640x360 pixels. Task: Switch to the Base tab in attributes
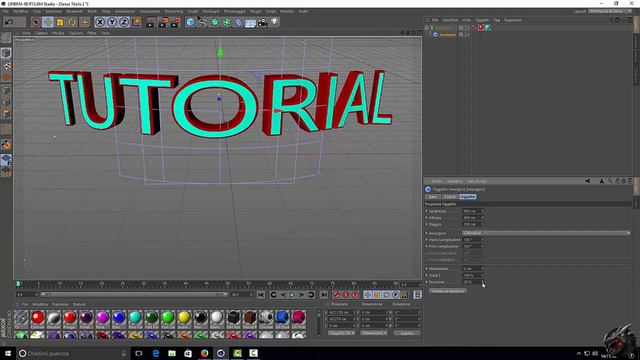click(433, 197)
